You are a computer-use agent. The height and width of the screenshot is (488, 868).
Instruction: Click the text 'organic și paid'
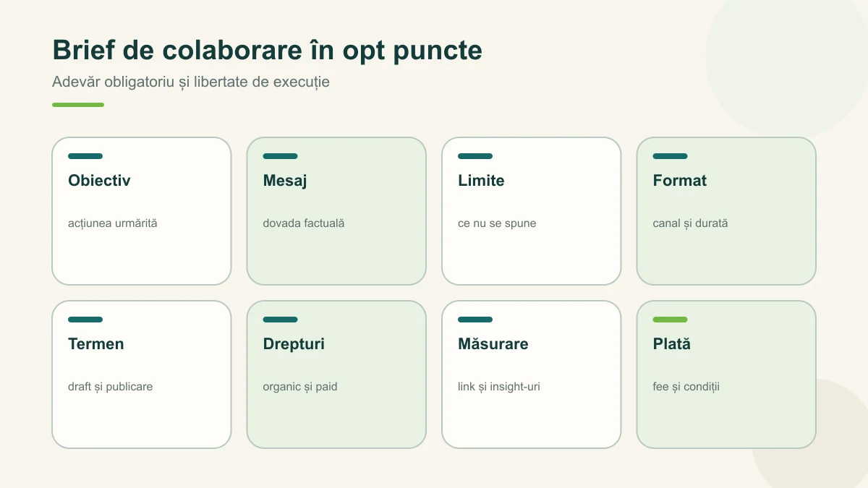(x=300, y=387)
